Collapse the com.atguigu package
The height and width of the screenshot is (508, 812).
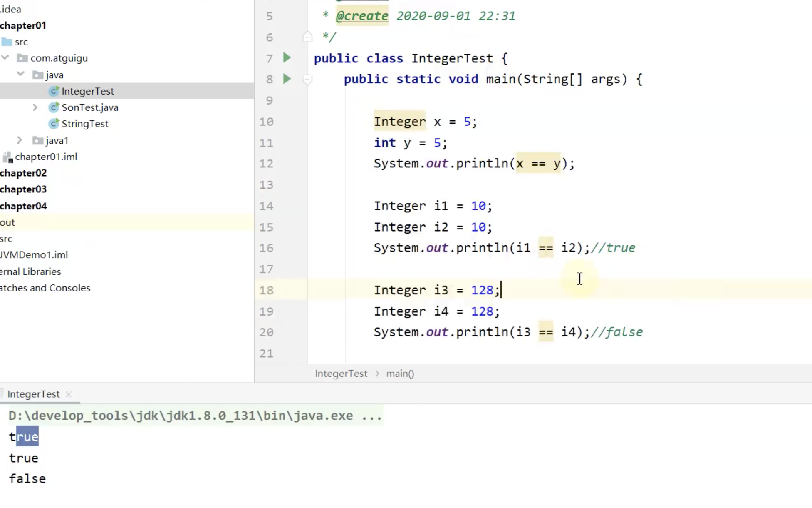click(5, 58)
